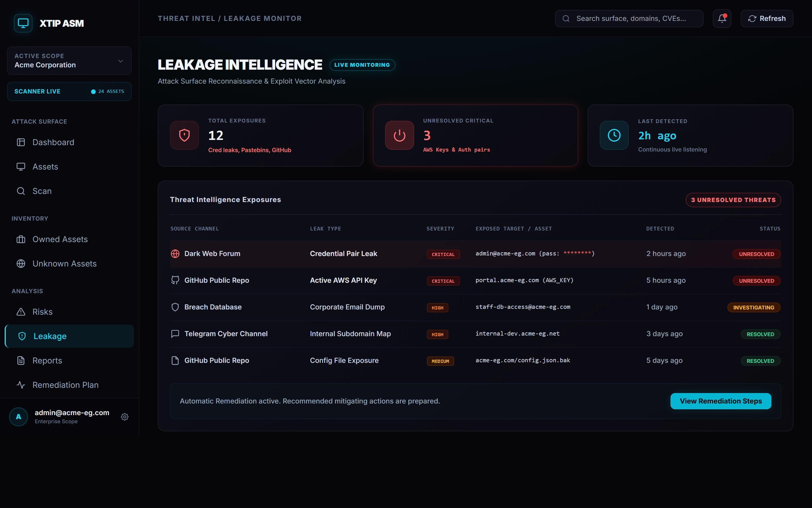Navigate to Owned Assets
The width and height of the screenshot is (812, 508).
[69, 239]
